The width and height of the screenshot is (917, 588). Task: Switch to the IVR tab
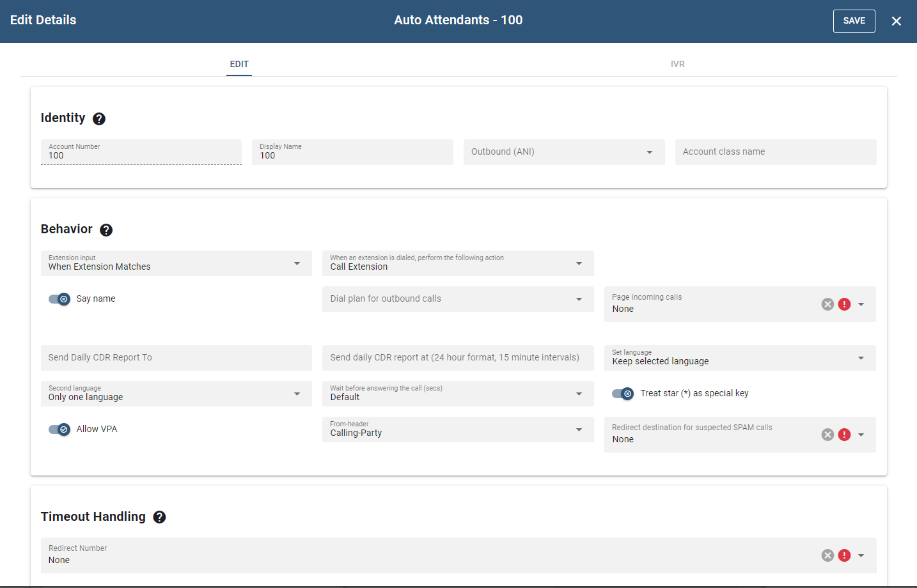point(678,64)
